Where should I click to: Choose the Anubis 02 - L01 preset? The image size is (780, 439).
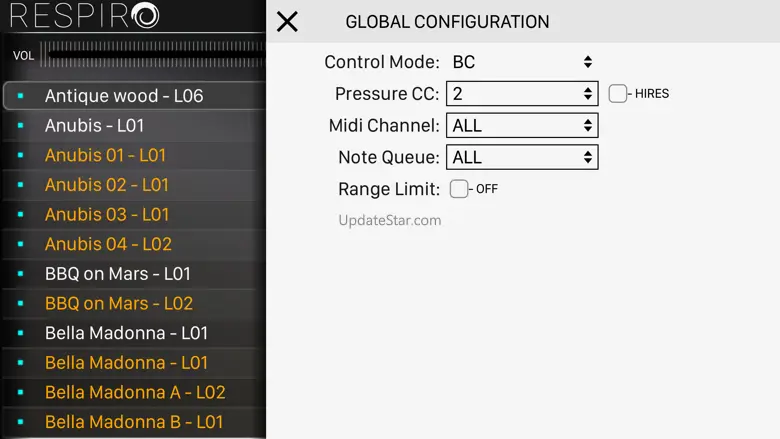coord(107,185)
